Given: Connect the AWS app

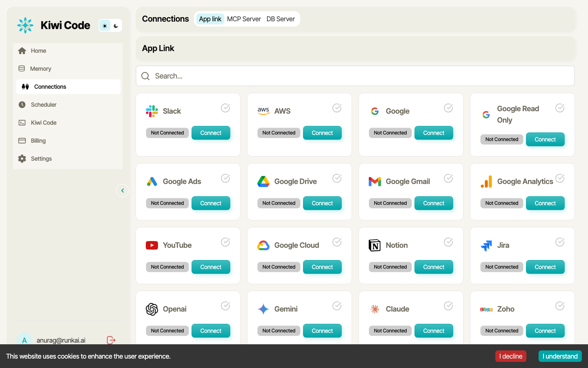Looking at the screenshot, I should 322,133.
